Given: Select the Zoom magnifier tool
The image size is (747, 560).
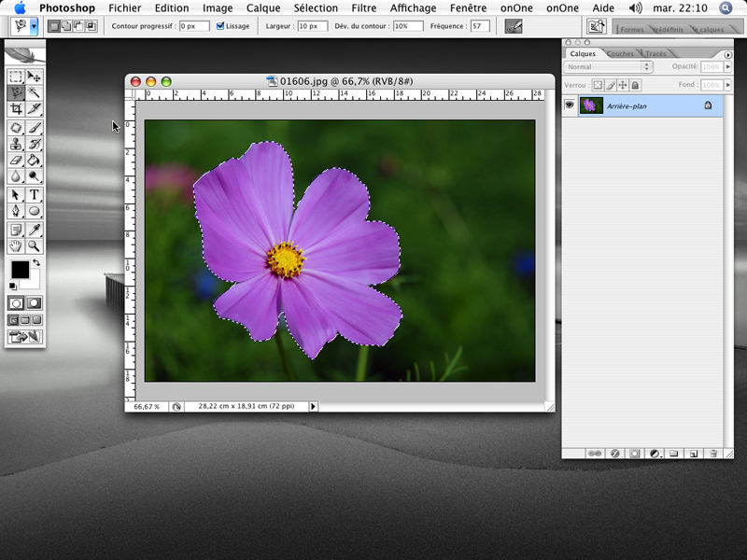Looking at the screenshot, I should [x=34, y=246].
